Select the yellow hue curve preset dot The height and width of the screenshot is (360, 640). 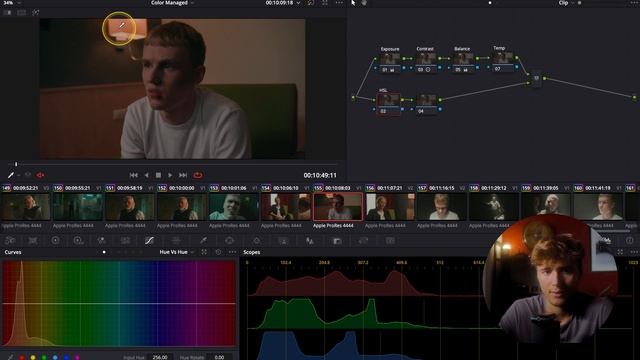pos(33,358)
